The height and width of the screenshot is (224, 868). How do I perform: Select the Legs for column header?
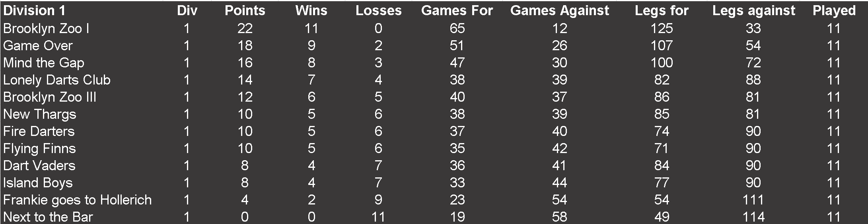click(662, 11)
